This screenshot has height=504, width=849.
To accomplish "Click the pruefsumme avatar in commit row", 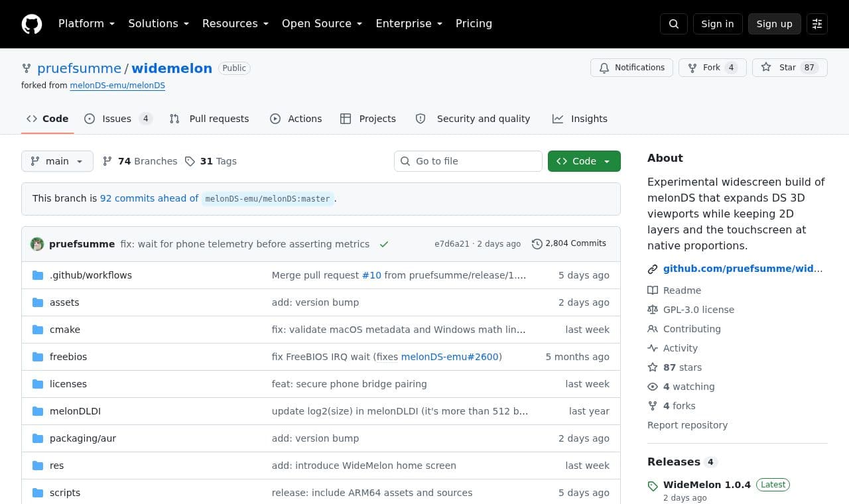I will tap(37, 244).
